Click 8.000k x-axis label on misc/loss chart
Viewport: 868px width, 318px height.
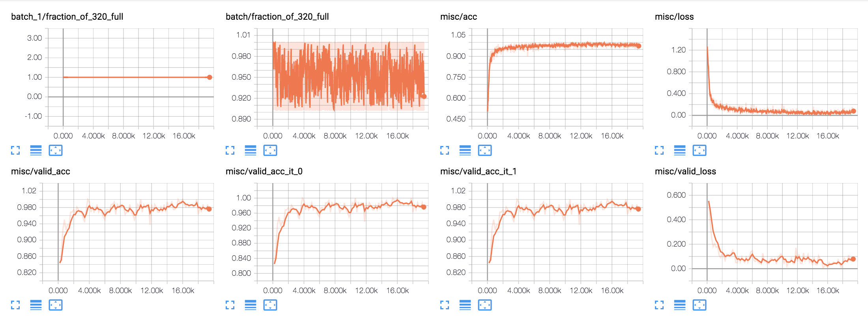coord(767,136)
